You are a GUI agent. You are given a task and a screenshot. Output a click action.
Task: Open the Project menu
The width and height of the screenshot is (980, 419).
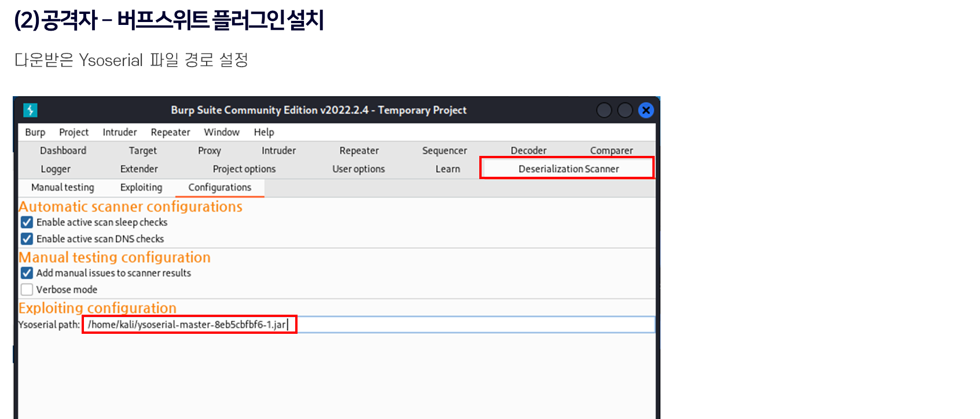point(74,132)
